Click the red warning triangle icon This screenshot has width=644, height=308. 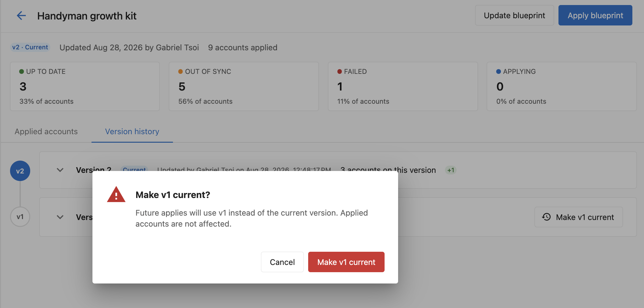(x=116, y=195)
